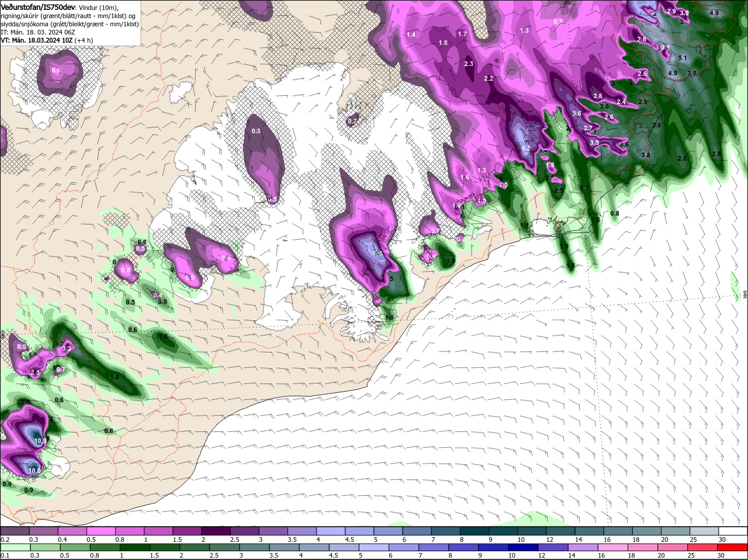Click the '0.1' label starting lower legend row
This screenshot has width=748, height=560.
point(5,555)
